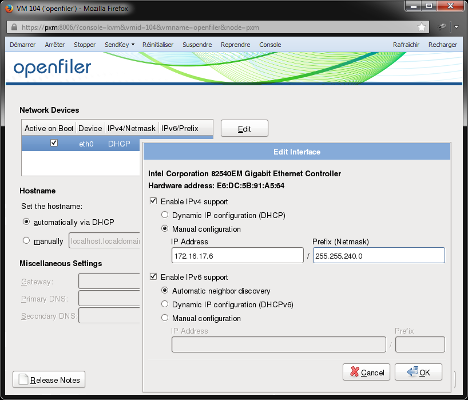Select the manually hostname radio button

[26, 240]
